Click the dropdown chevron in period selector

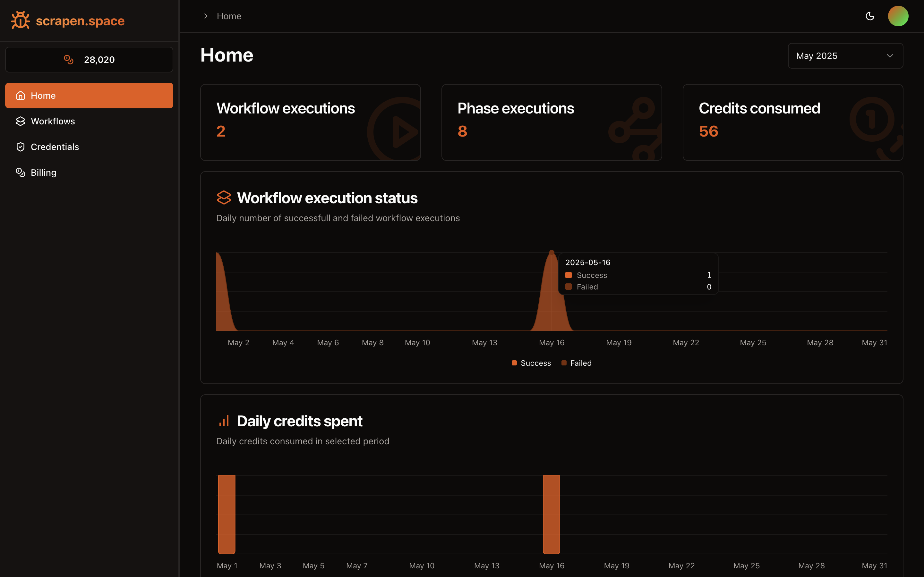tap(890, 56)
